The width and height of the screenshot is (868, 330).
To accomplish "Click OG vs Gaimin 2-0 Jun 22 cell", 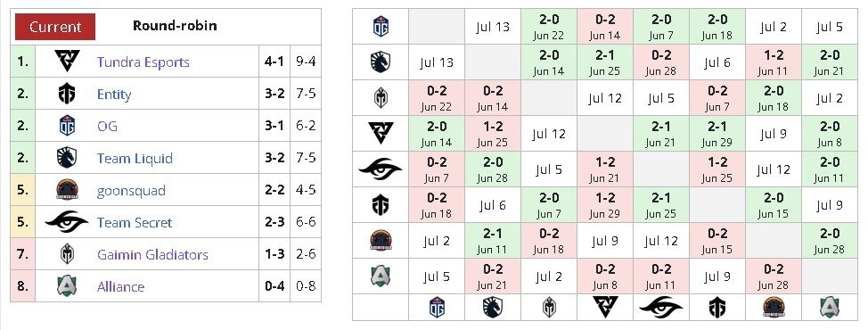I will tap(549, 27).
